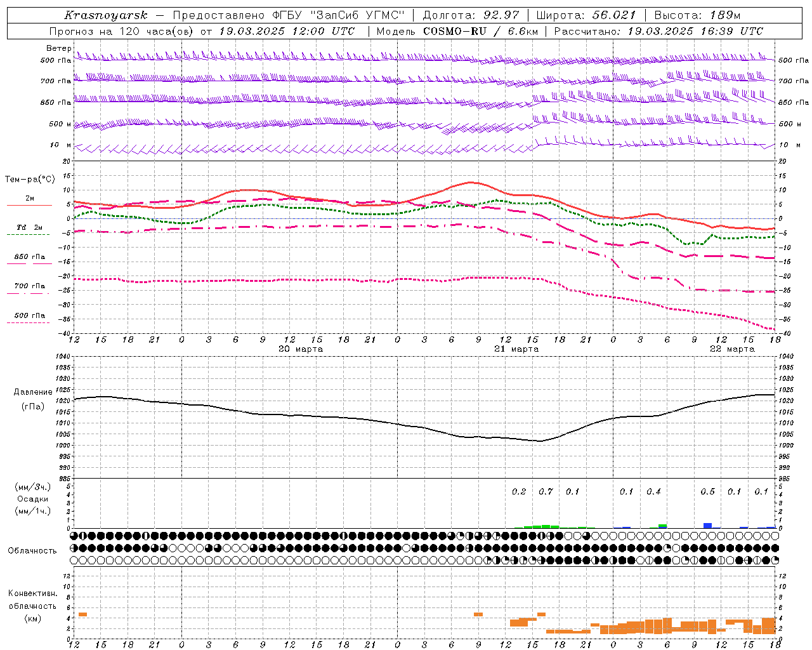
Task: Click the Ветер panel label
Action: click(x=58, y=48)
